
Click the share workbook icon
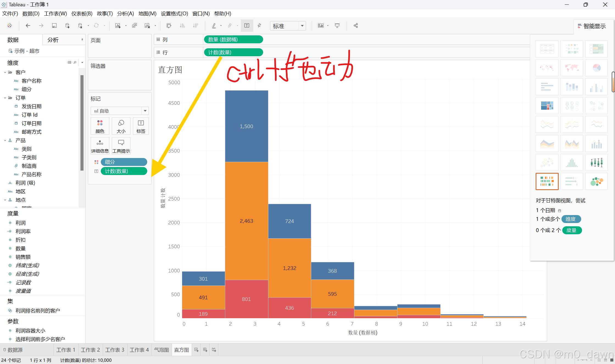pyautogui.click(x=356, y=26)
